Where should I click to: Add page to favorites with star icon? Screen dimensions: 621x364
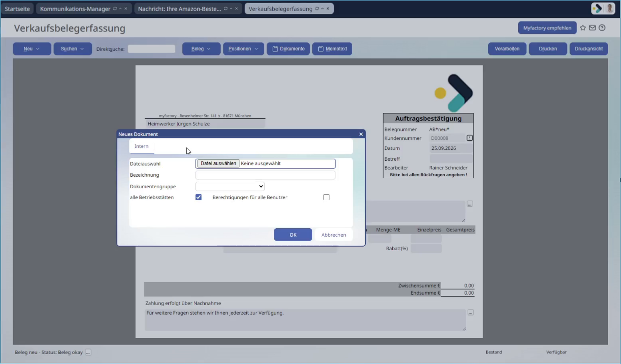click(x=583, y=28)
